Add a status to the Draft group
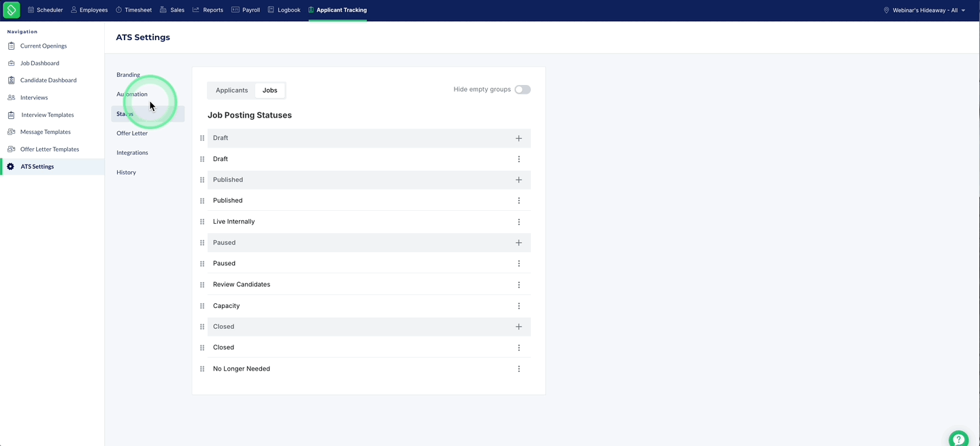Screen dimensions: 980x446 (x=519, y=138)
